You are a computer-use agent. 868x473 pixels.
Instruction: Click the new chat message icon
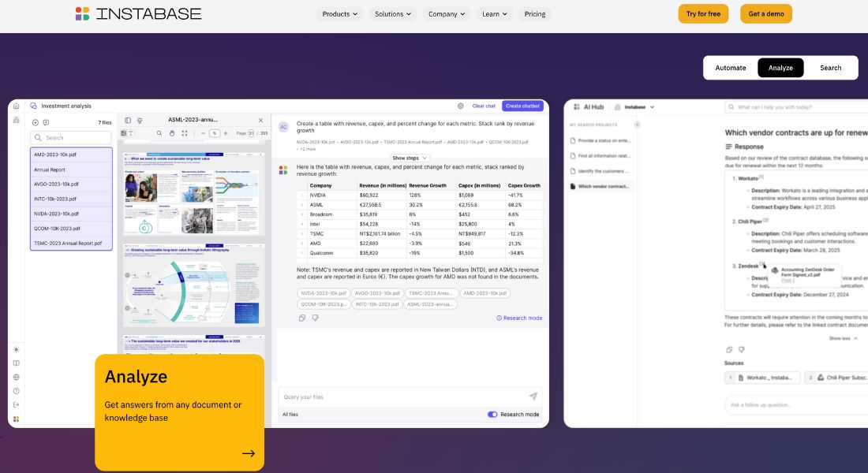tap(46, 122)
